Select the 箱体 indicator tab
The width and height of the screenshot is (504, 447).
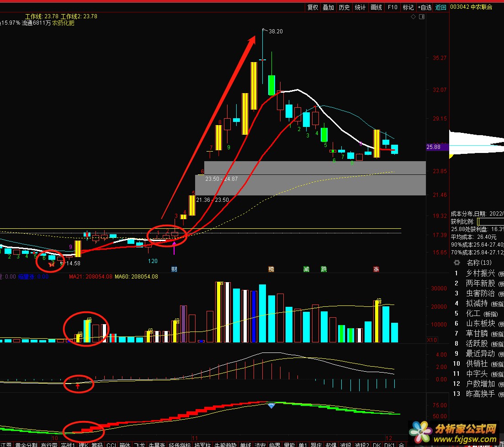pos(125,444)
